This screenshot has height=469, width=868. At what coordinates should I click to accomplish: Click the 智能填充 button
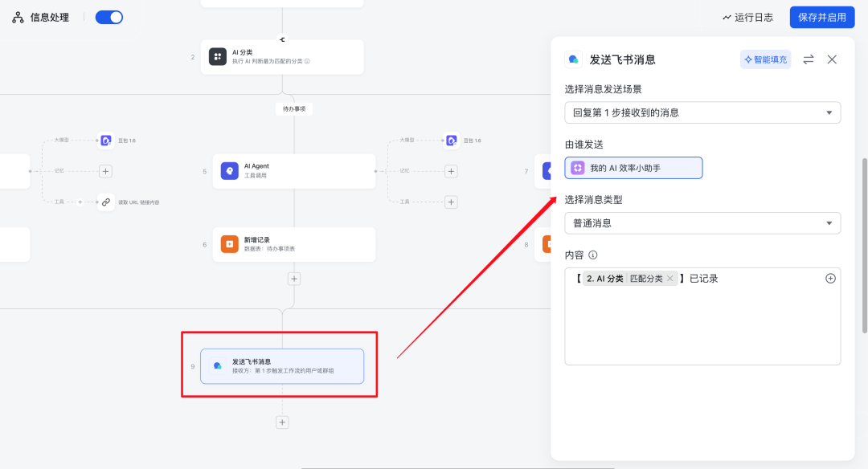[x=765, y=59]
